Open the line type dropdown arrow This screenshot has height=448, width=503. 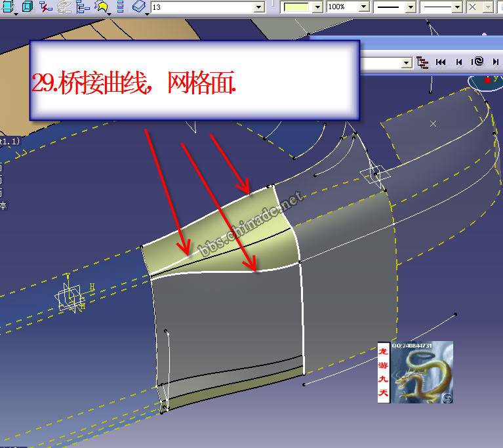point(457,7)
